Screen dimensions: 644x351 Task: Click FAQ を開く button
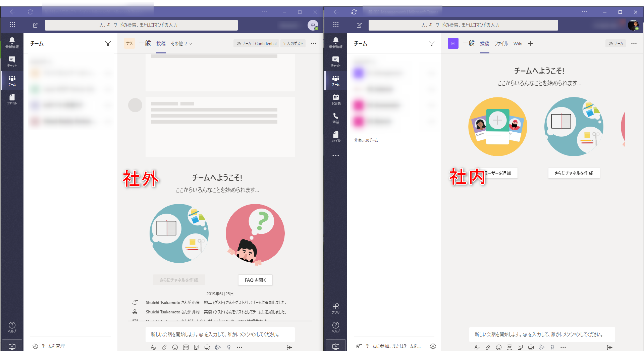pos(255,280)
